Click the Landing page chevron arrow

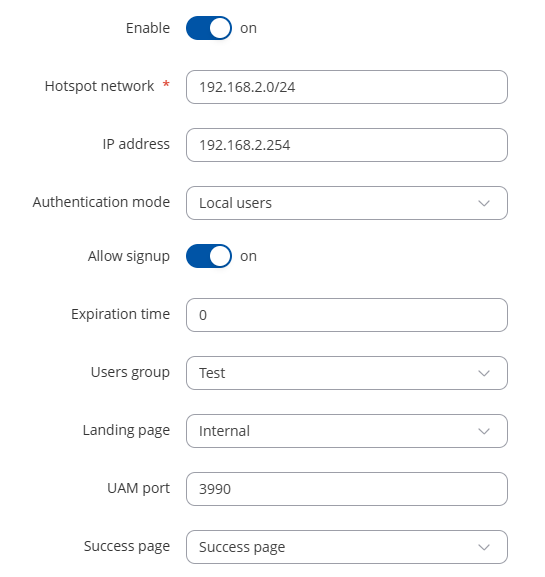pyautogui.click(x=484, y=431)
